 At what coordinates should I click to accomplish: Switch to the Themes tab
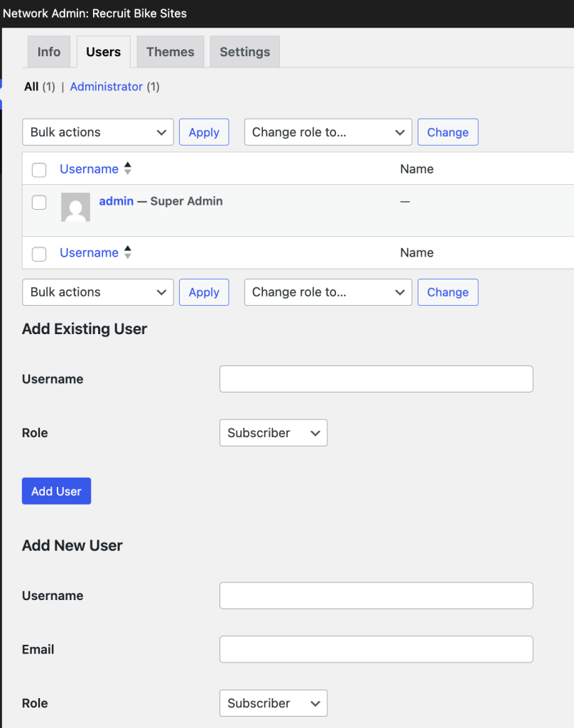pyautogui.click(x=170, y=51)
